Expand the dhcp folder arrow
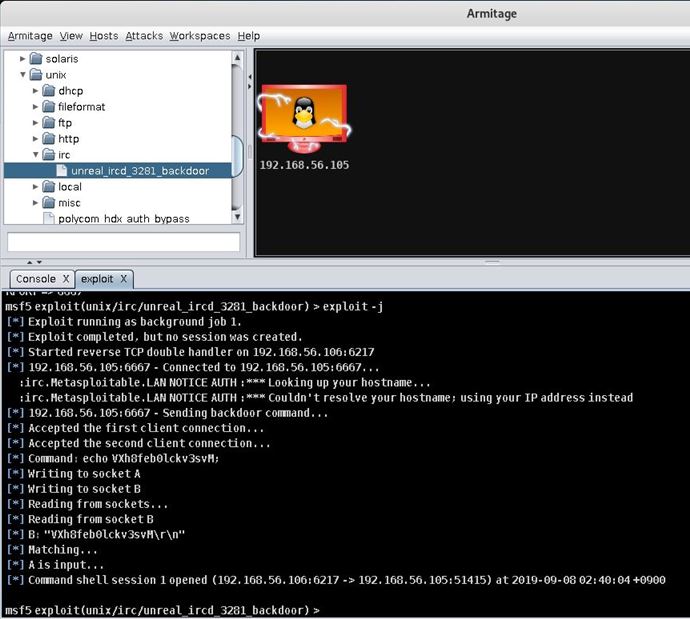The height and width of the screenshot is (619, 690). click(36, 91)
